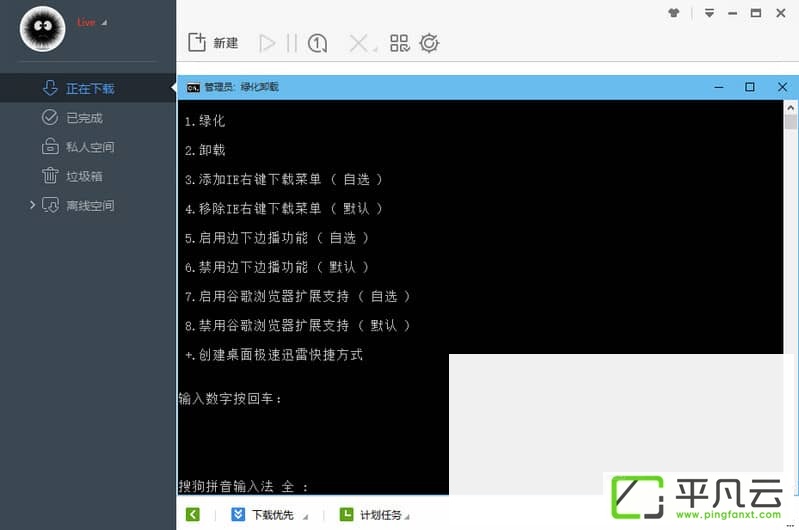Open the main menu dropdown in the title bar

pos(709,13)
